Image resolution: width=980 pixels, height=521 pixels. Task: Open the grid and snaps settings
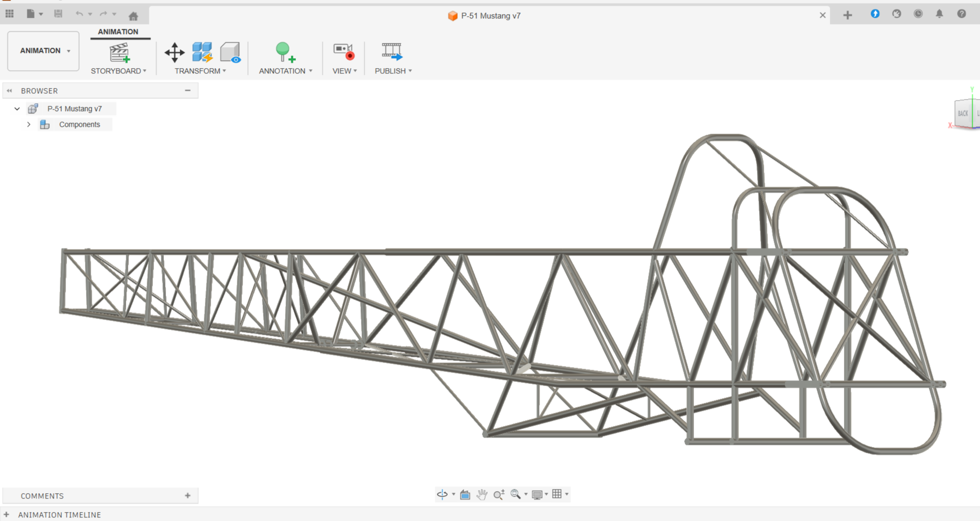[x=557, y=494]
